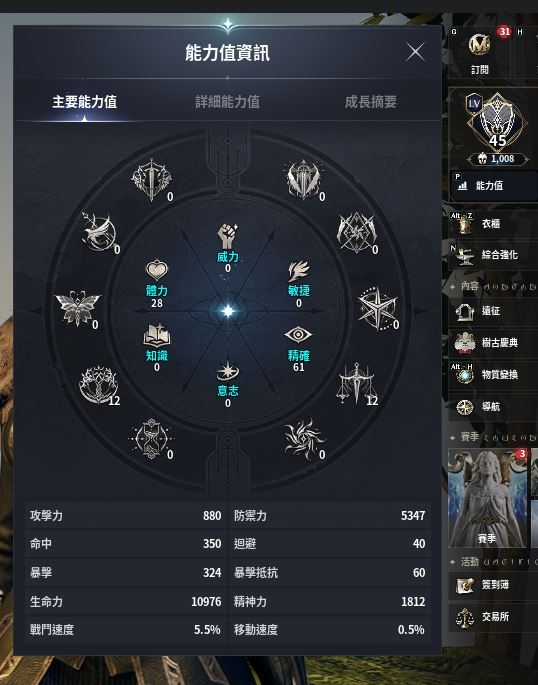The image size is (538, 685).
Task: Open the 導航 compass navigation entry
Action: pos(493,407)
